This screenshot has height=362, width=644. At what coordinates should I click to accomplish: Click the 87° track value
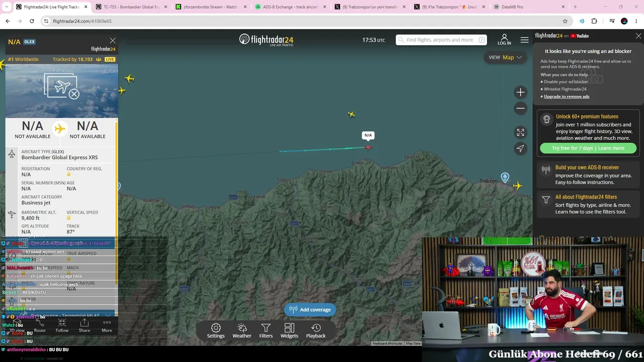70,232
